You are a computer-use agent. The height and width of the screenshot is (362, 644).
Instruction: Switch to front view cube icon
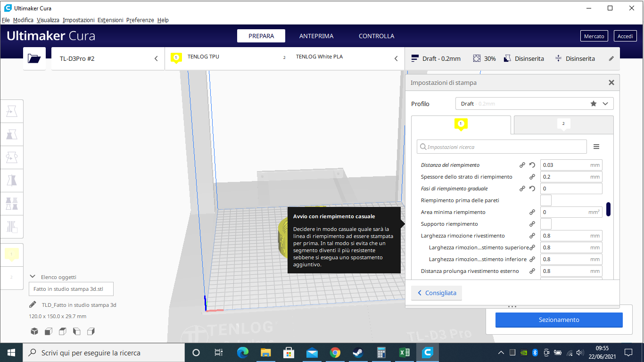[x=48, y=331]
